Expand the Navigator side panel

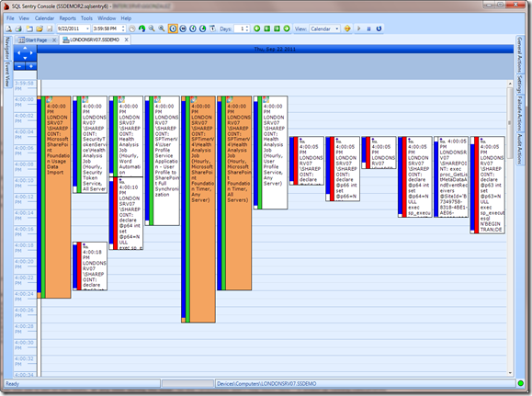(x=7, y=48)
